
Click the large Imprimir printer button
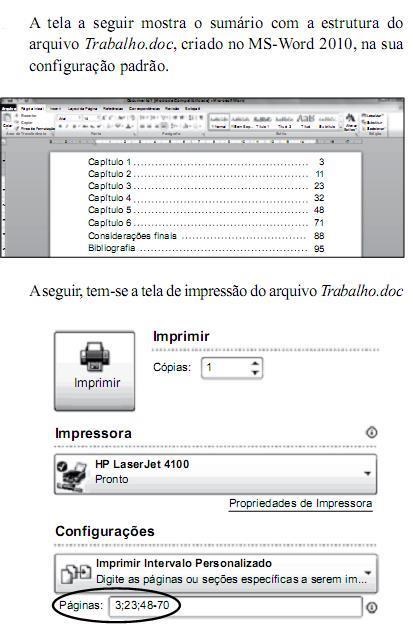click(x=95, y=371)
